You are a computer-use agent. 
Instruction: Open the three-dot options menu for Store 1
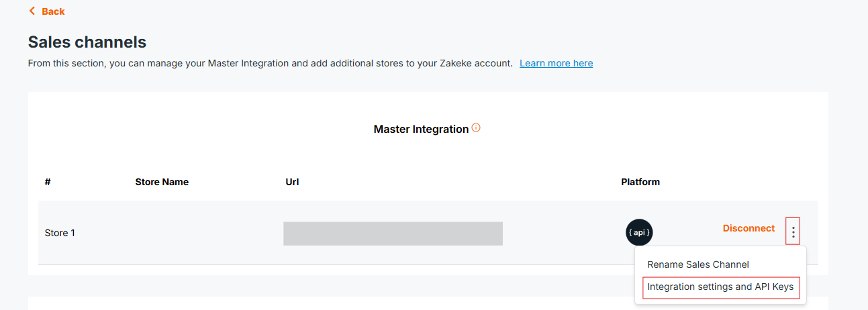[x=793, y=232]
